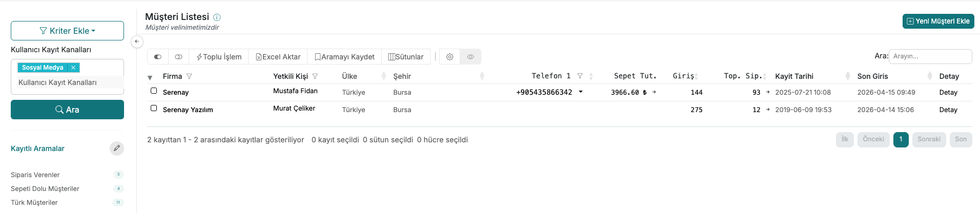Image resolution: width=980 pixels, height=213 pixels.
Task: Tick the checkbox for Serenay Yazılım row
Action: click(x=154, y=108)
